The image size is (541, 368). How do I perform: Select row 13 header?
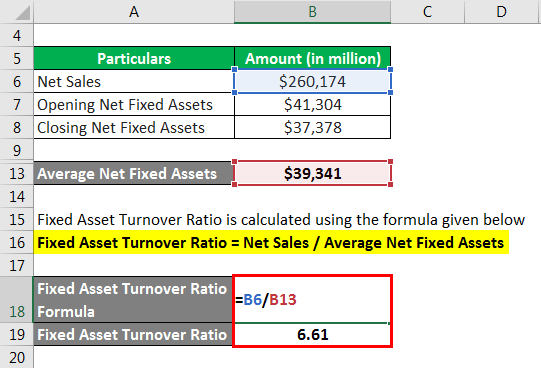pos(17,173)
